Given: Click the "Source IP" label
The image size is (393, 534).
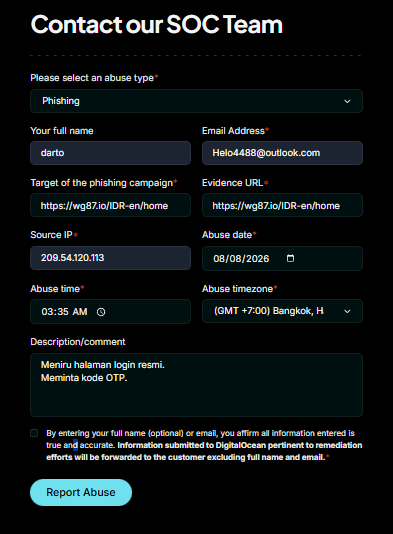Looking at the screenshot, I should tap(51, 235).
